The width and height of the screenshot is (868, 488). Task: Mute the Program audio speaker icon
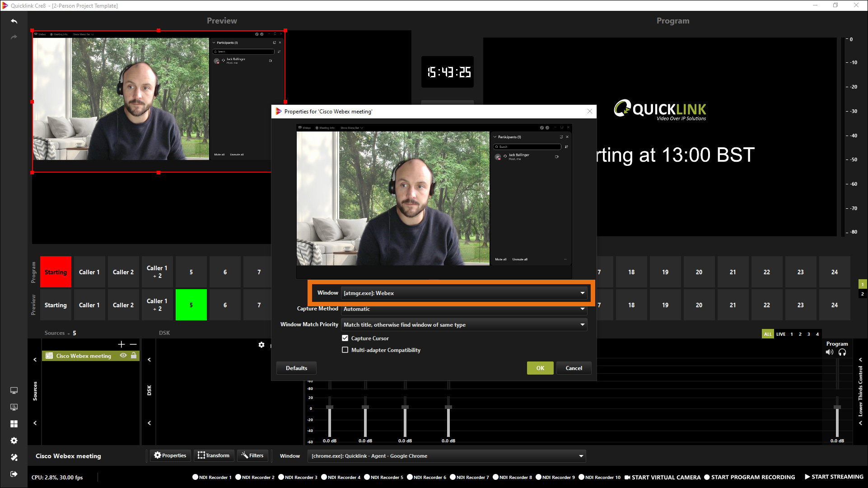(830, 352)
